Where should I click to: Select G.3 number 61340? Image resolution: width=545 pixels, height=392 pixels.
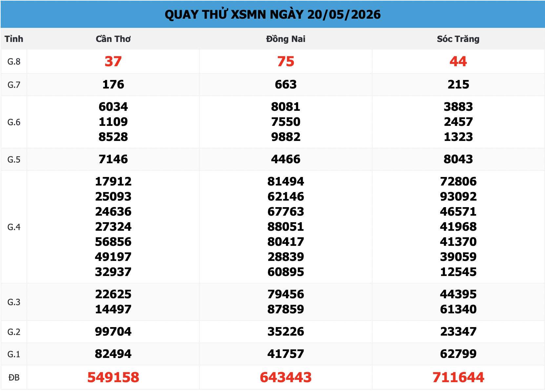(458, 309)
